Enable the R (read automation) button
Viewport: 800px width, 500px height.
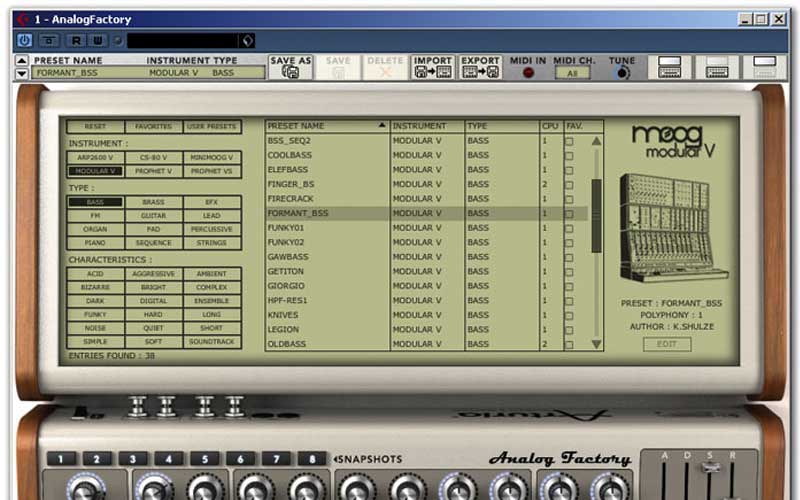click(x=77, y=40)
